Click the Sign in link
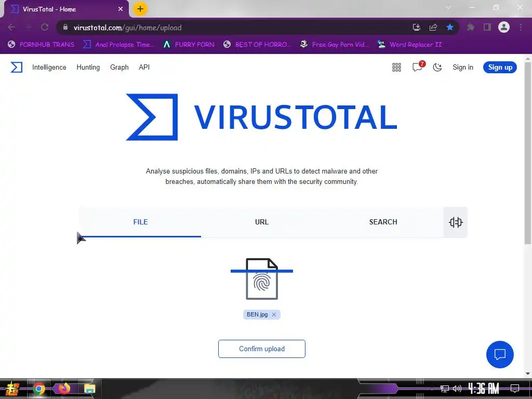This screenshot has width=532, height=399. coord(463,67)
